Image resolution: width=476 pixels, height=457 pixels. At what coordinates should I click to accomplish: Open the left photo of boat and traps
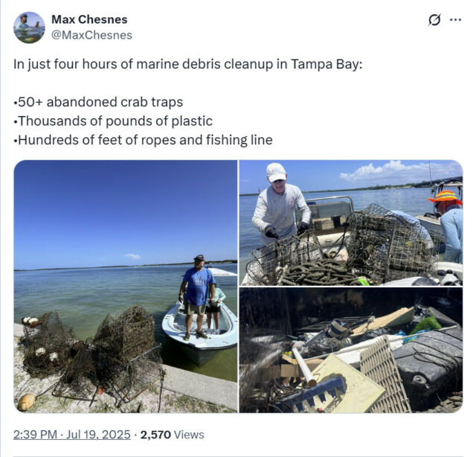coord(126,287)
